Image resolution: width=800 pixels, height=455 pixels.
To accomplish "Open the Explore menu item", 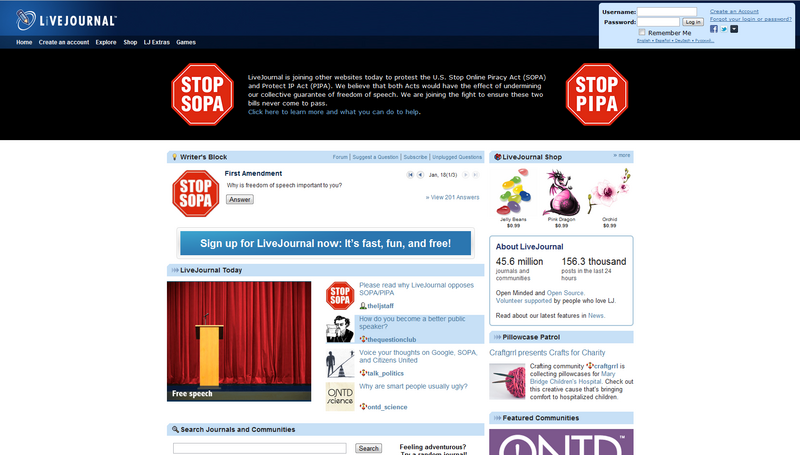I will click(106, 43).
